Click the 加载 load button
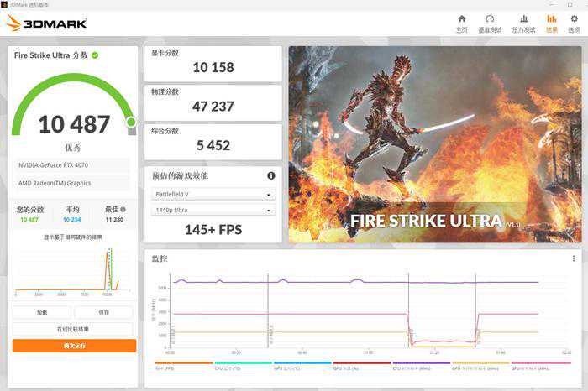Viewport: 588px width, 391px height. tap(42, 312)
